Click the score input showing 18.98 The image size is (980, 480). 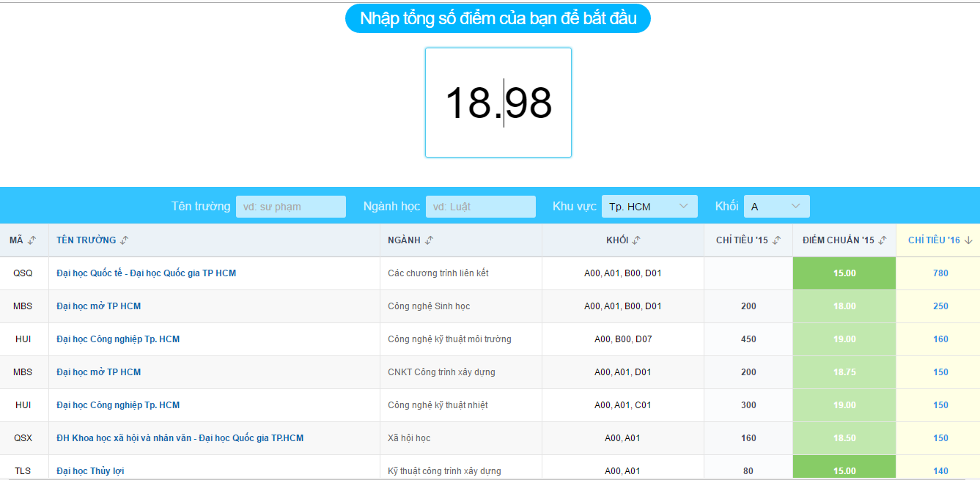pyautogui.click(x=498, y=102)
